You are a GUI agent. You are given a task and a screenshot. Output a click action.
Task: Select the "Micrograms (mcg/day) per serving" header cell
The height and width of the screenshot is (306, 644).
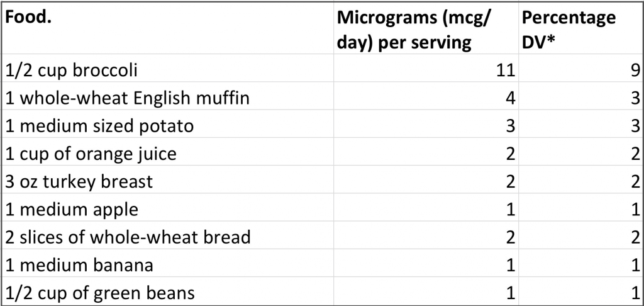coord(425,28)
